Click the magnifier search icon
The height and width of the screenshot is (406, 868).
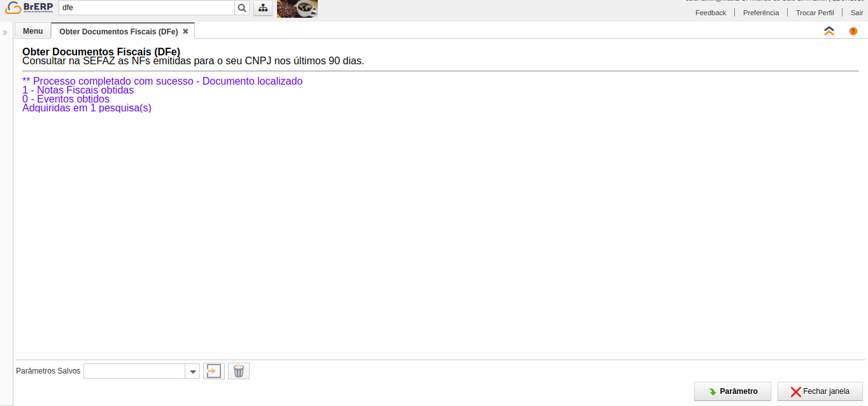point(242,8)
